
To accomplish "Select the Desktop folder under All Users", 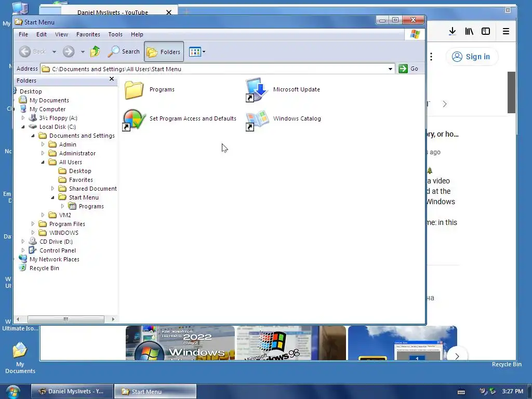I will (80, 170).
